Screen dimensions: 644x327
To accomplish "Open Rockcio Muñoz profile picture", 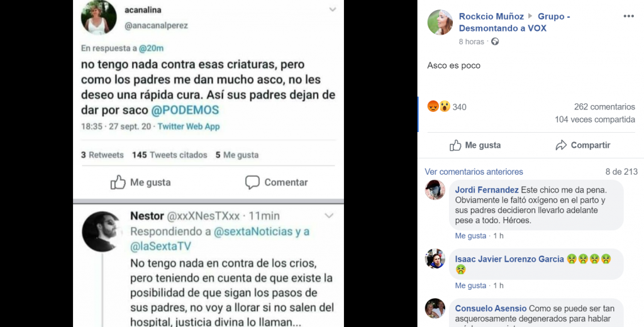I will (440, 22).
